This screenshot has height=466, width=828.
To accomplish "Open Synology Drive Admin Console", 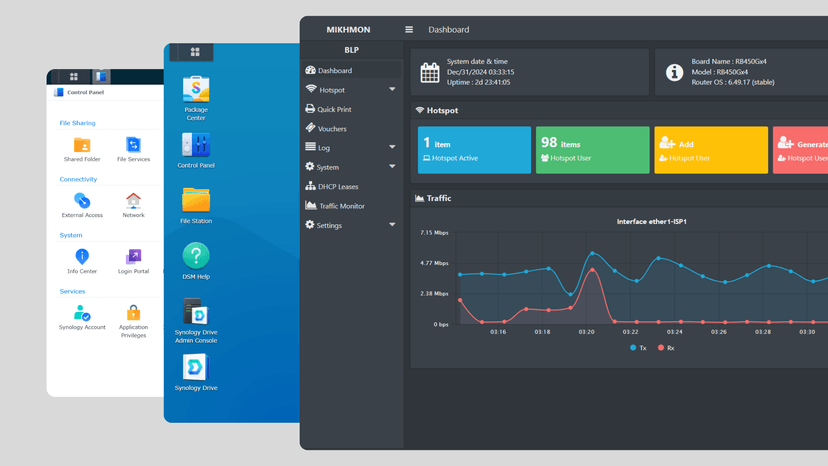I will coord(196,321).
